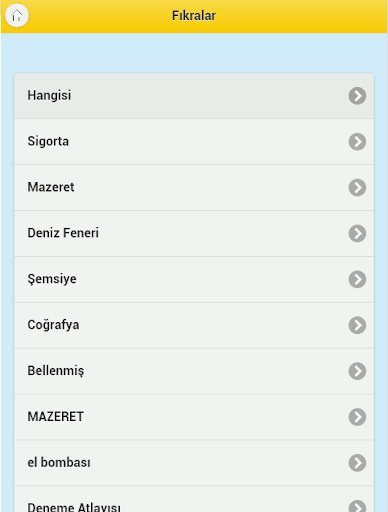
Task: Click arrow icon beside el bombası
Action: coord(357,463)
